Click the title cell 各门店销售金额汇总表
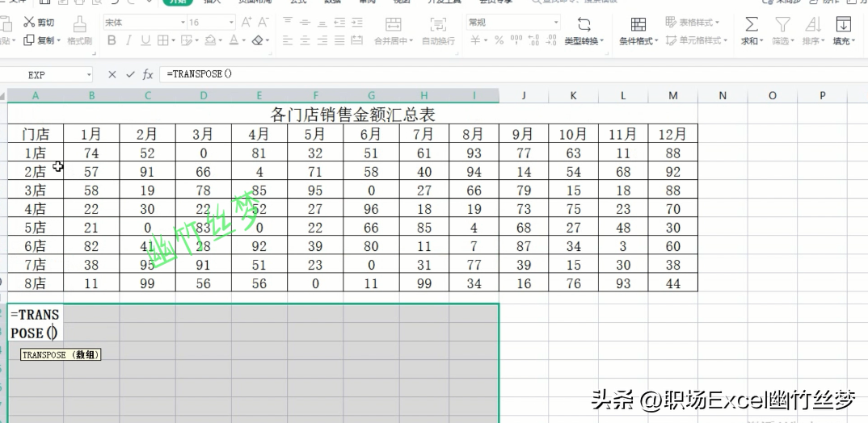Image resolution: width=868 pixels, height=423 pixels. coord(352,115)
